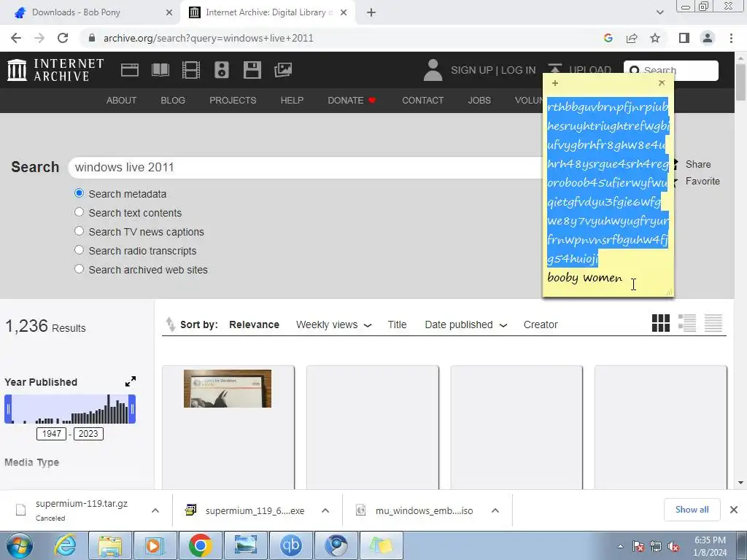Open the CONTACT menu item

coord(422,101)
